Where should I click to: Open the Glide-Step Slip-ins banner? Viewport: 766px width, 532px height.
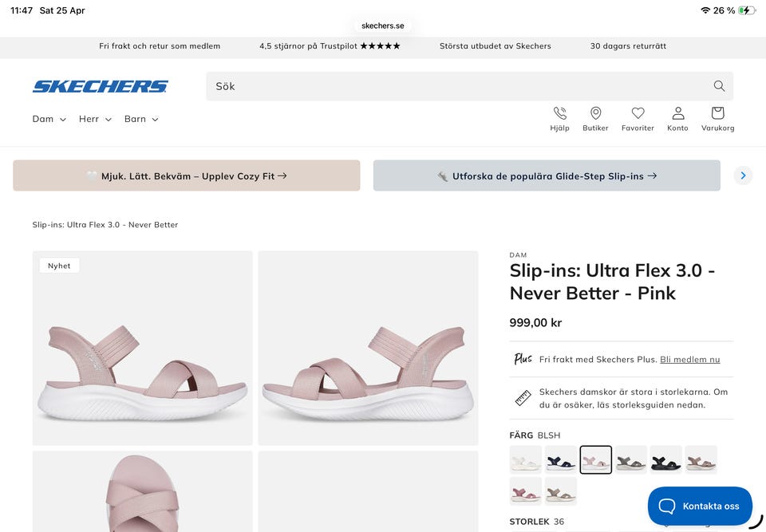tap(547, 175)
